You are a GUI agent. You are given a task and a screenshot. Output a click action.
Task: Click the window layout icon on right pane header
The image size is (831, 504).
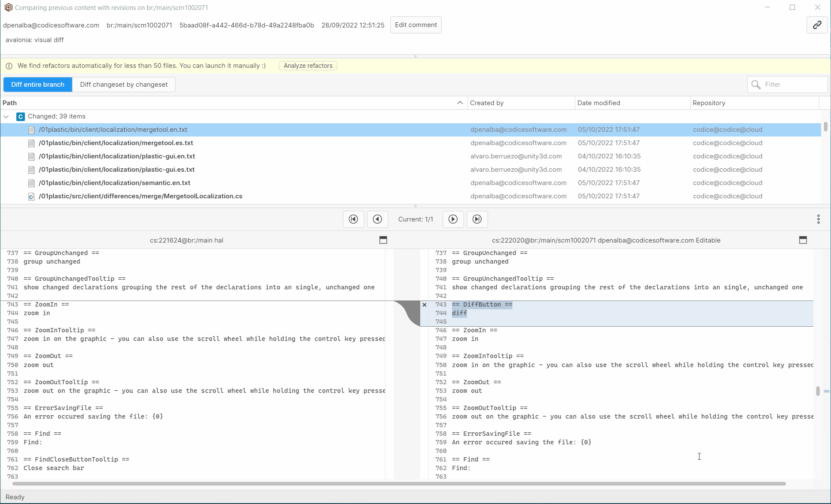(803, 240)
